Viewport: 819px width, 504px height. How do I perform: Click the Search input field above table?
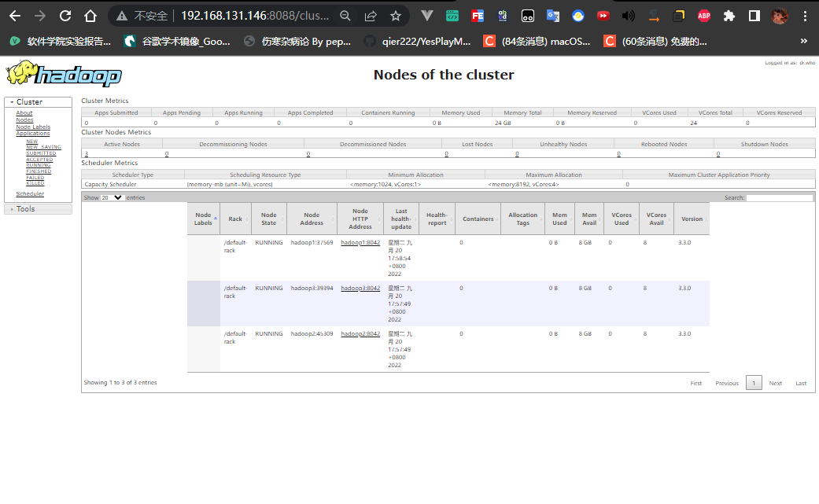(x=779, y=198)
